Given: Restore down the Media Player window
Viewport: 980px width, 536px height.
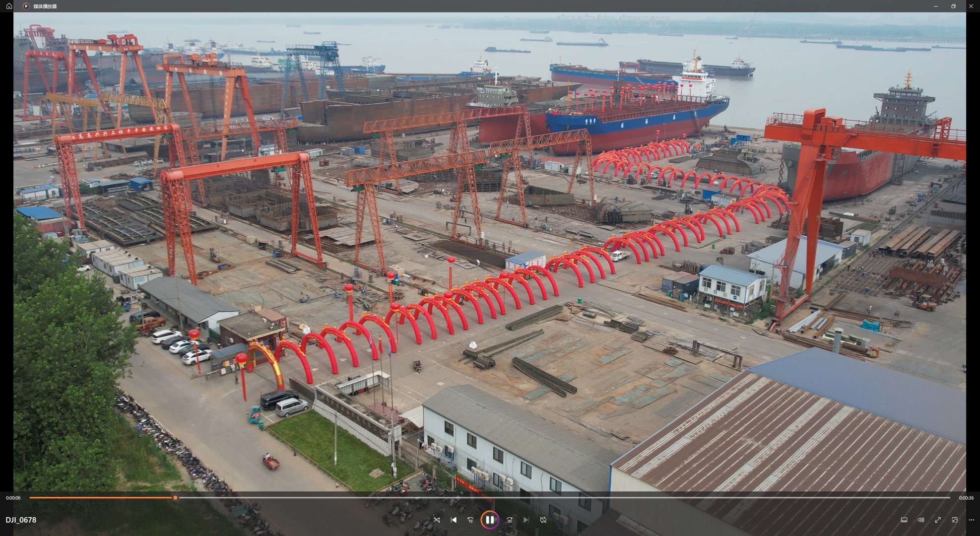Looking at the screenshot, I should tap(953, 6).
